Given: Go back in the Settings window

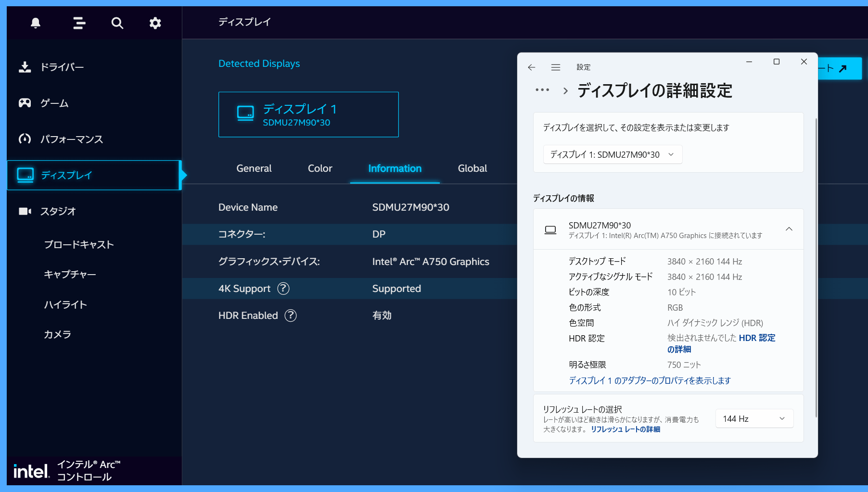Looking at the screenshot, I should point(532,67).
